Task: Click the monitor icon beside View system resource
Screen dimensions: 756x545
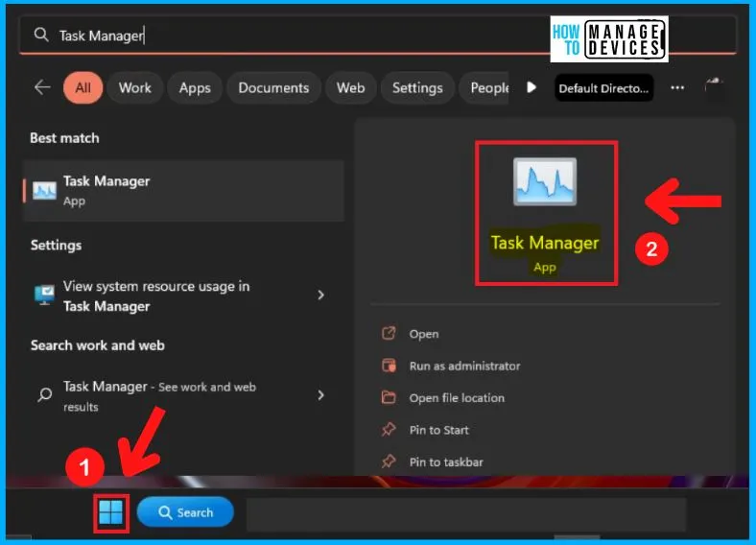Action: (44, 295)
